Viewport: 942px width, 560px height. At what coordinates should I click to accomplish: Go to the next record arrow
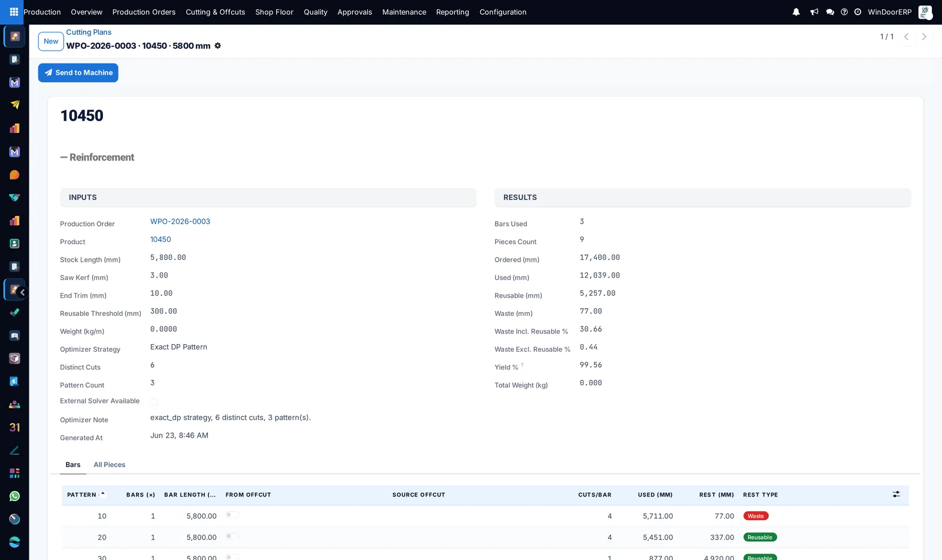(x=924, y=36)
